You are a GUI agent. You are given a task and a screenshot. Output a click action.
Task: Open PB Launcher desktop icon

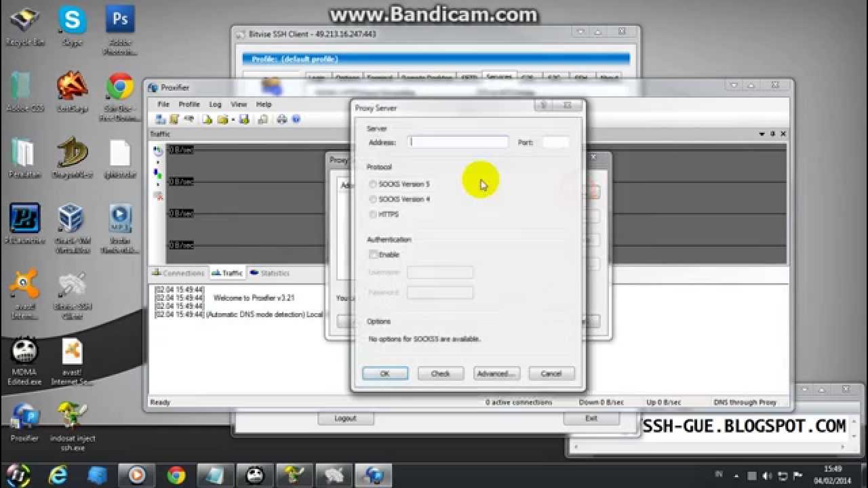[x=25, y=224]
